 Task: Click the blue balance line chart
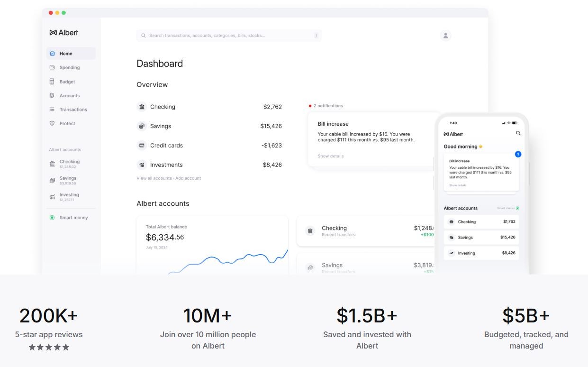pos(227,262)
